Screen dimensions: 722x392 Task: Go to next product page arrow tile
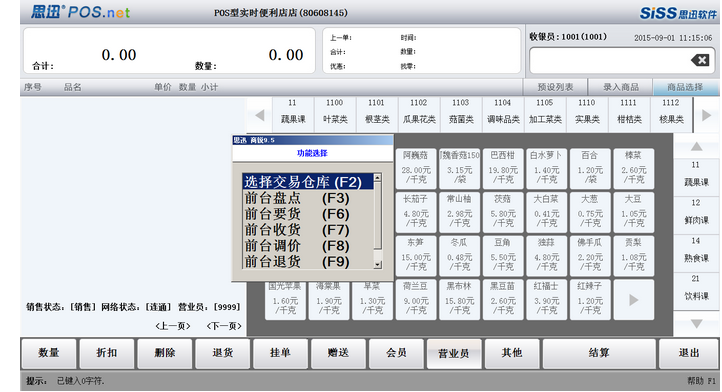click(634, 300)
